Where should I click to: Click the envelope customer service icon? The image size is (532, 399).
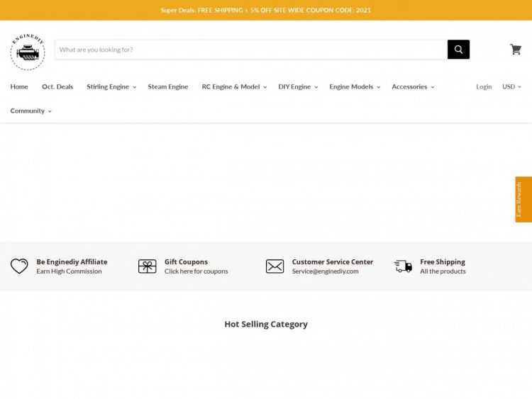[275, 266]
